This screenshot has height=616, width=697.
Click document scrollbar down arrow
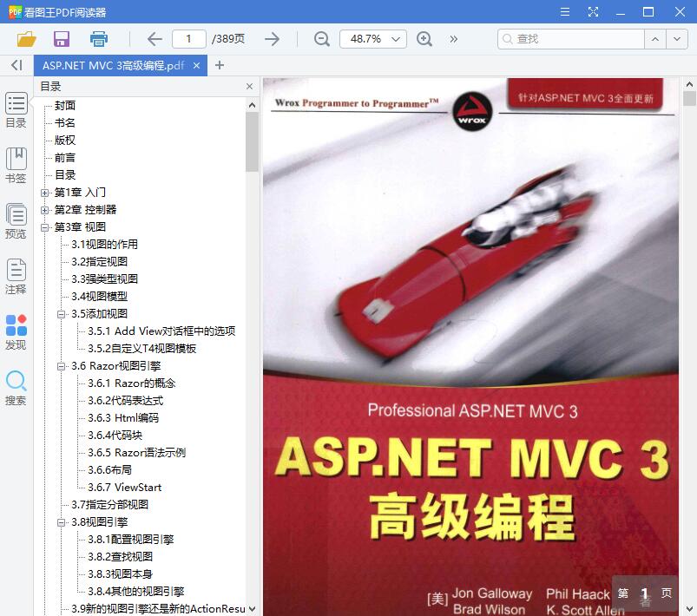689,608
